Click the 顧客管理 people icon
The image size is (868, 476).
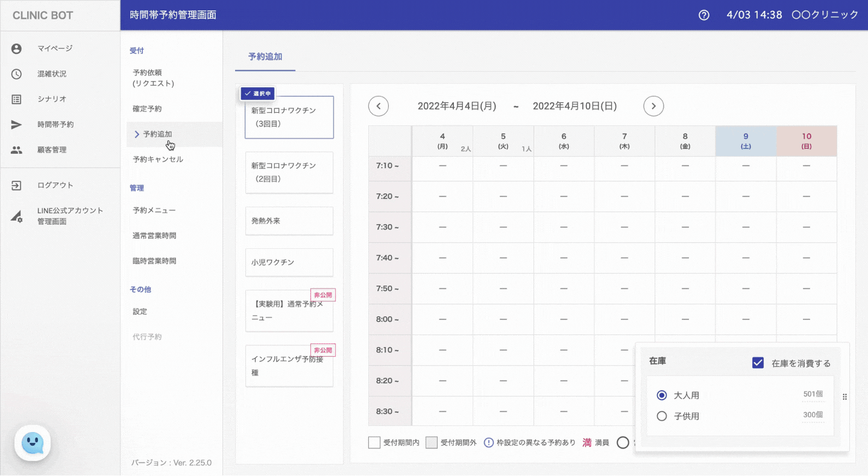tap(16, 150)
